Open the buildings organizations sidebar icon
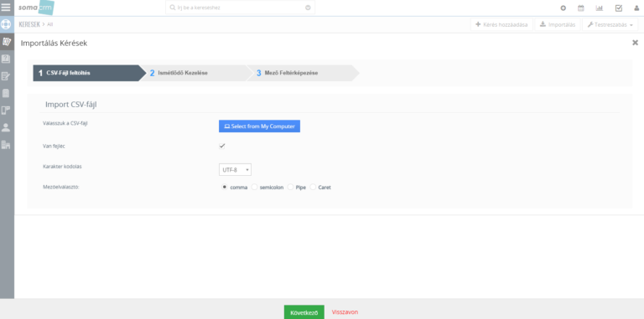Viewport: 644px width, 319px height. (6, 144)
